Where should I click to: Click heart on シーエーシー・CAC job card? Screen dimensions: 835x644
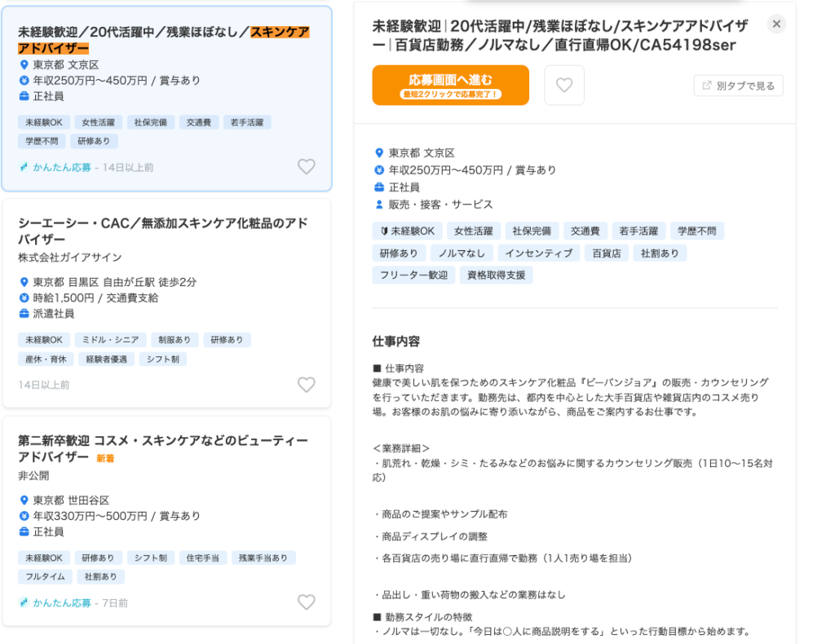(x=306, y=385)
